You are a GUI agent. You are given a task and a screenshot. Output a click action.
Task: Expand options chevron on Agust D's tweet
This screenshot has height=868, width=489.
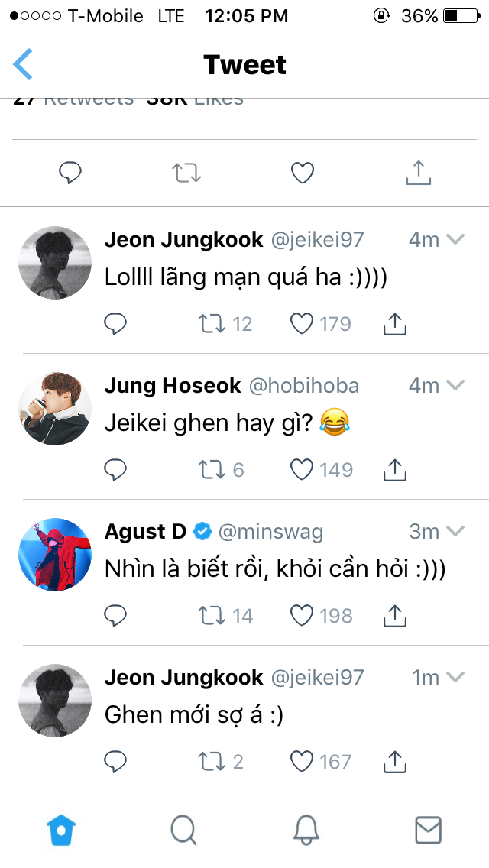[455, 531]
